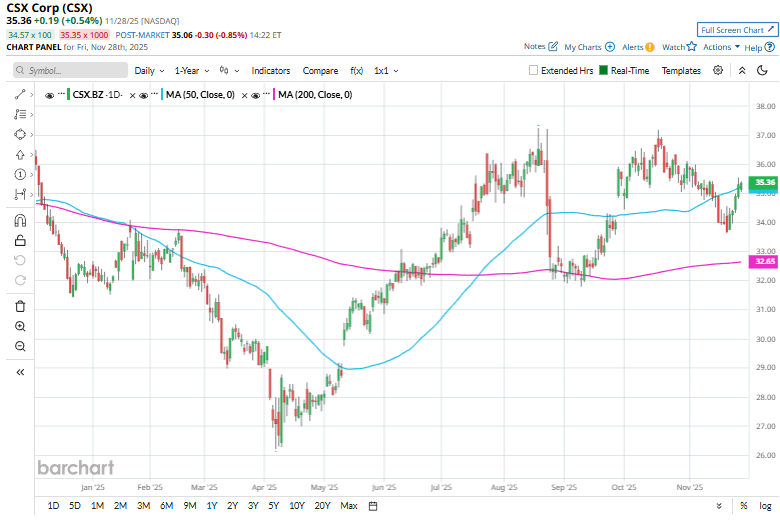Click the lock drawings icon

pos(20,240)
